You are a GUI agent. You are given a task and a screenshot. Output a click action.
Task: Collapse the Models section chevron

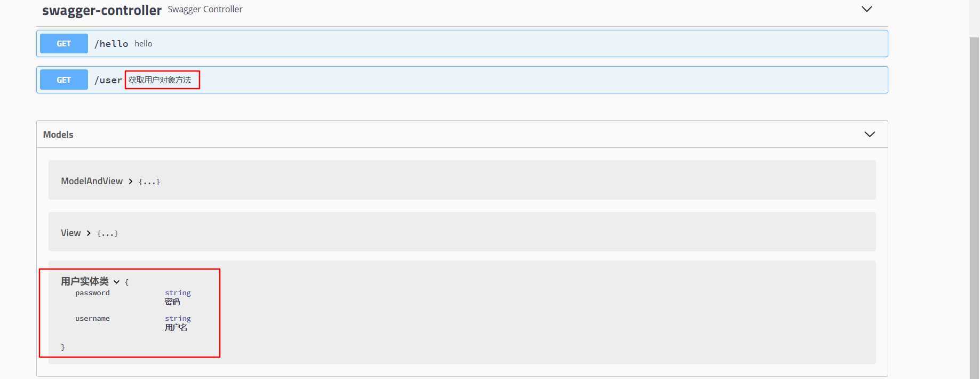tap(870, 134)
